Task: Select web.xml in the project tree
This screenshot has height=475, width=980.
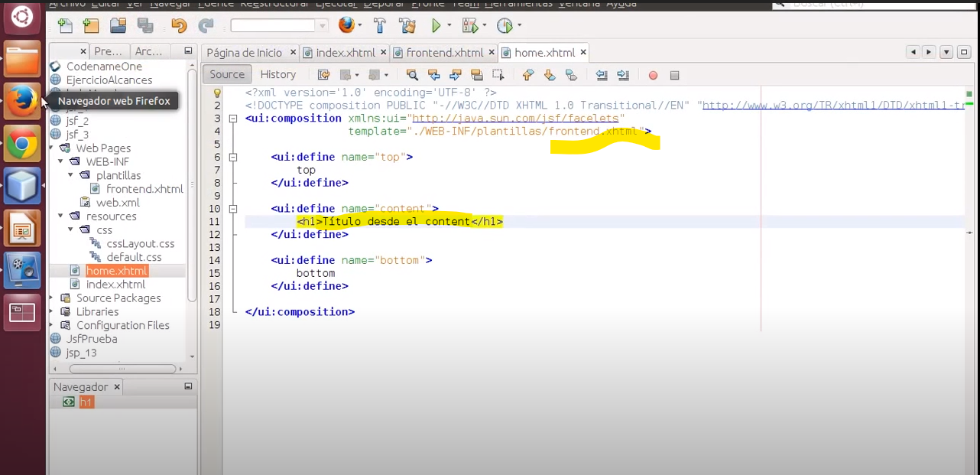Action: point(118,203)
